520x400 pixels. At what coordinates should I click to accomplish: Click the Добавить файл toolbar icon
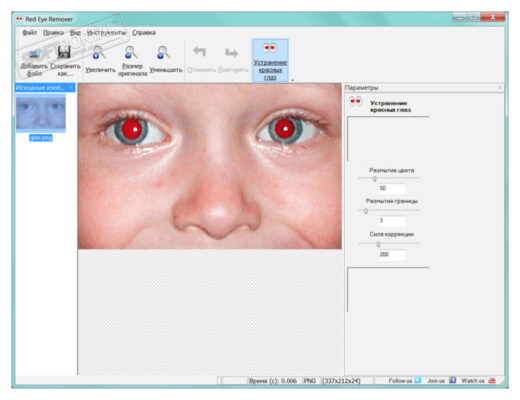34,54
